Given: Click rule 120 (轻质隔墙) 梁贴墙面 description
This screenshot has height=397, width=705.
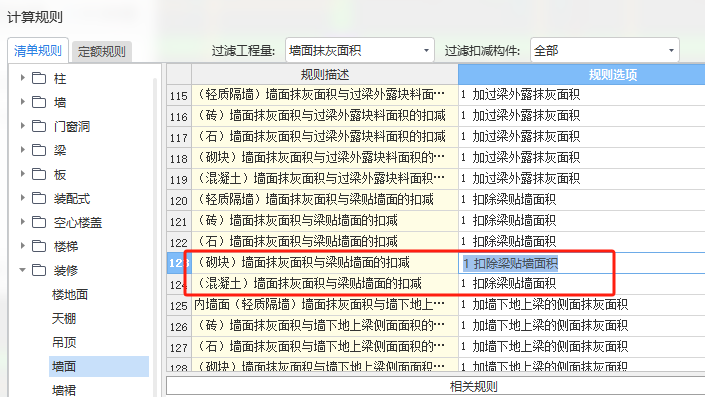Looking at the screenshot, I should coord(325,200).
